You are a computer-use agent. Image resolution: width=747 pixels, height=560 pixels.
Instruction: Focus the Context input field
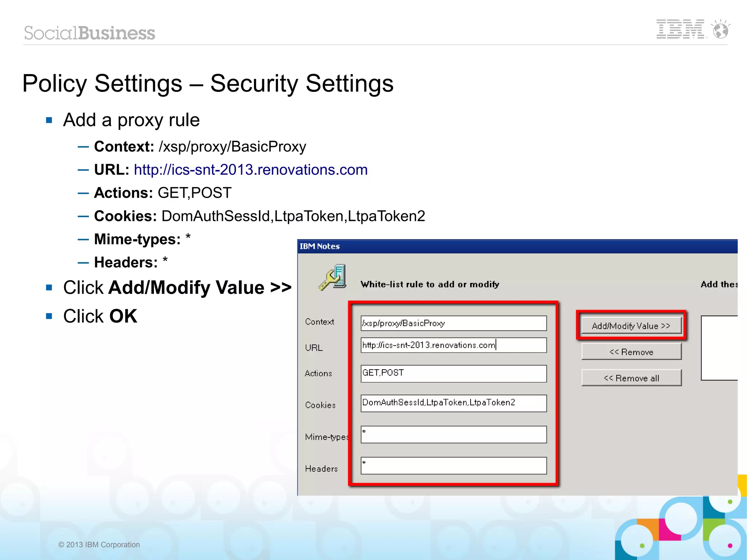[x=454, y=323]
